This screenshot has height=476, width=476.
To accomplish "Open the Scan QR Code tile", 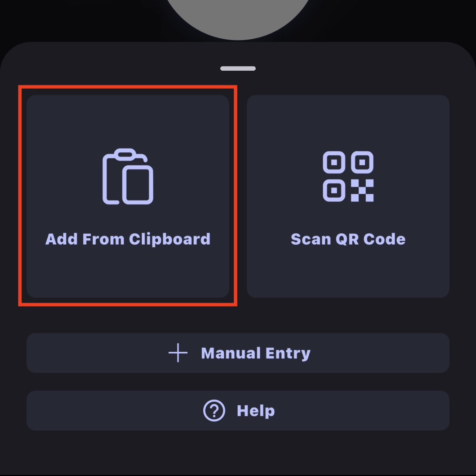I will pyautogui.click(x=348, y=196).
